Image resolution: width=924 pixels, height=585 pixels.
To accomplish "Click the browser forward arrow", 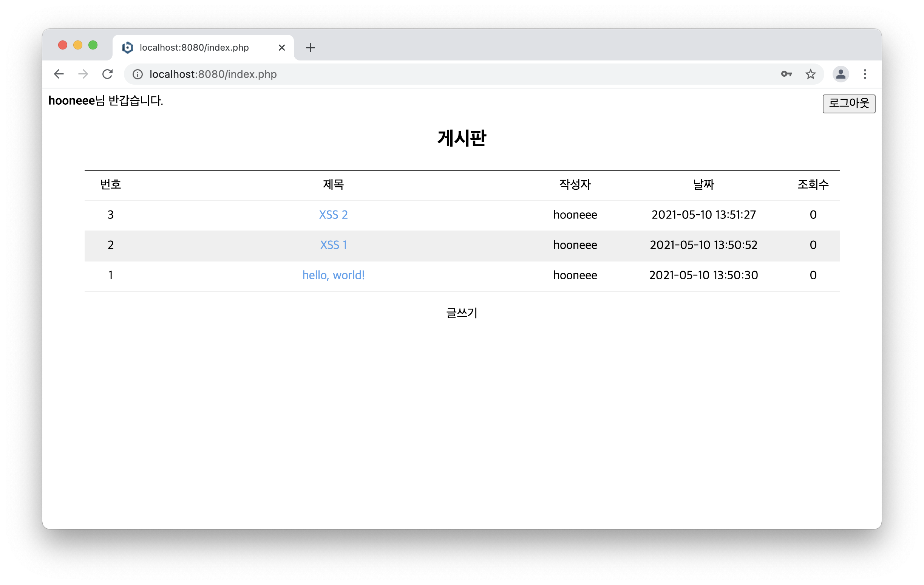I will click(83, 74).
